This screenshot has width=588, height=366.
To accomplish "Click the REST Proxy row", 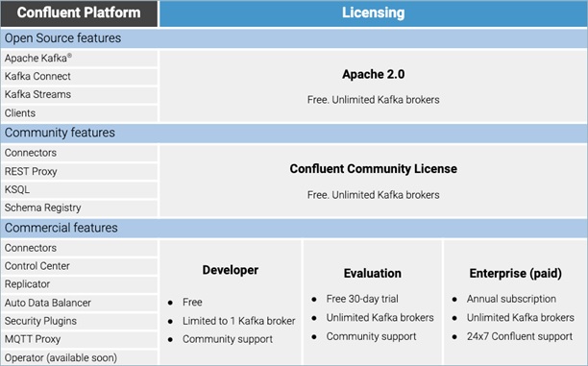I will point(79,171).
